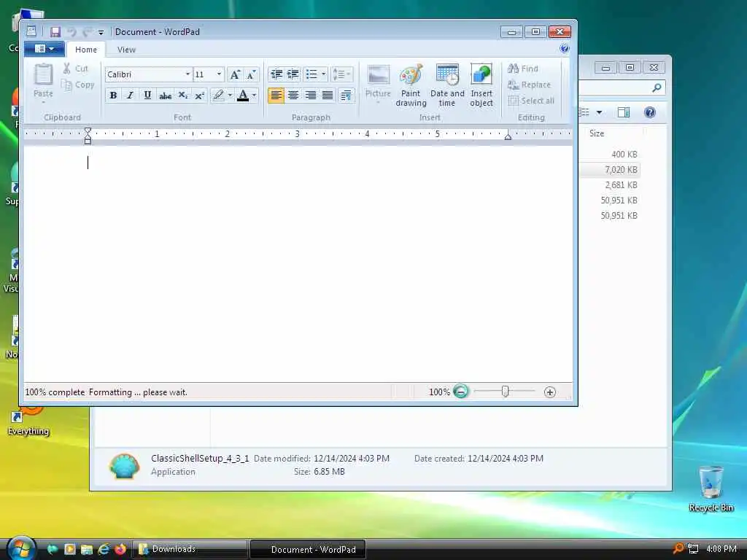Viewport: 747px width, 560px height.
Task: Click Replace in Editing group
Action: point(529,85)
